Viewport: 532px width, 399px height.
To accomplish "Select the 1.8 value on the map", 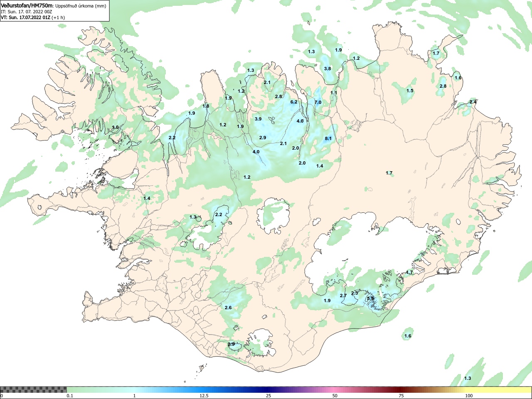I will coord(206,106).
